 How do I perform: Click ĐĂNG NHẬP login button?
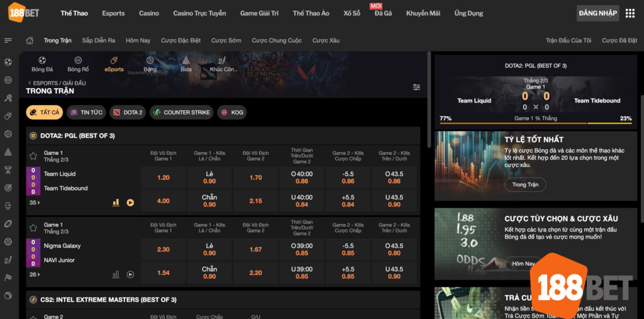click(x=598, y=13)
